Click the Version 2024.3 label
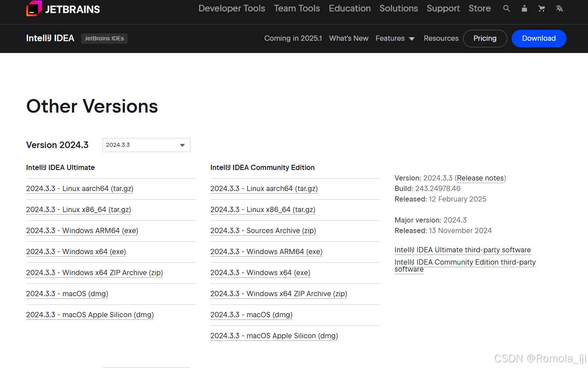The height and width of the screenshot is (368, 588). [x=57, y=145]
